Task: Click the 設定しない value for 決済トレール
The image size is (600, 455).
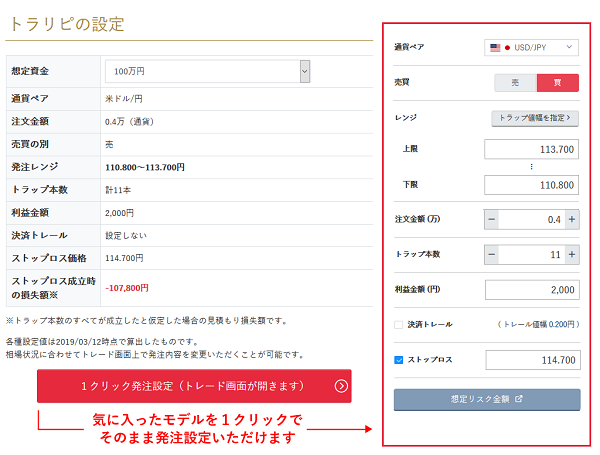Action: (x=126, y=236)
